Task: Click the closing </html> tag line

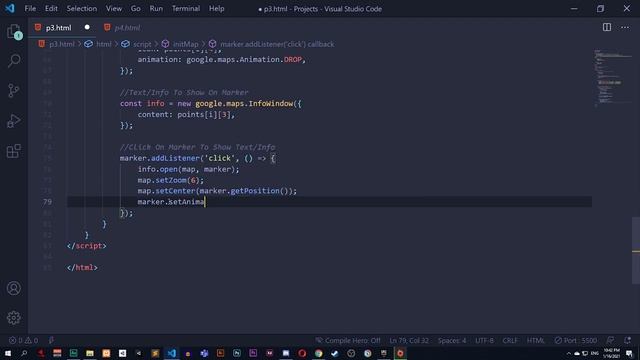Action: (x=82, y=267)
